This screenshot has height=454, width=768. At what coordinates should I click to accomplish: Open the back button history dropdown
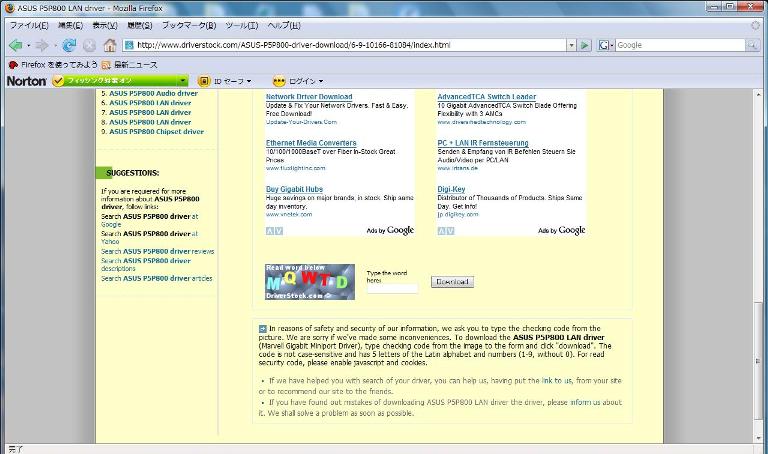click(28, 46)
